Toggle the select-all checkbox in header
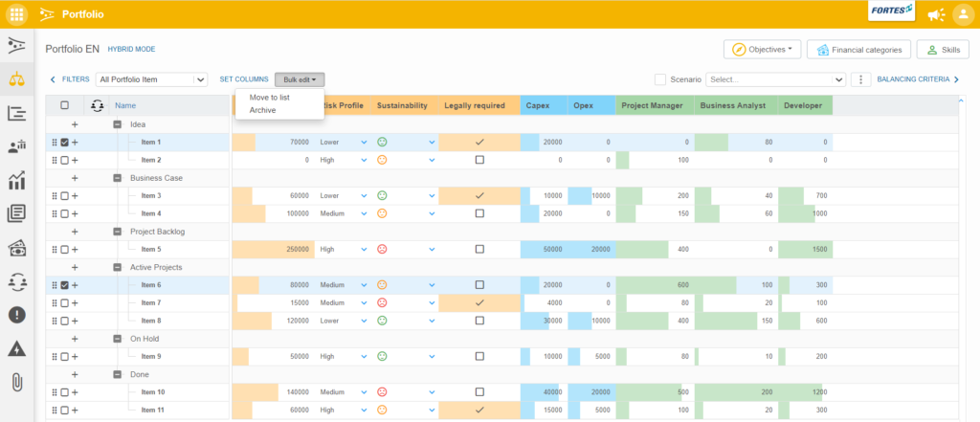Viewport: 980px width, 422px height. (64, 105)
